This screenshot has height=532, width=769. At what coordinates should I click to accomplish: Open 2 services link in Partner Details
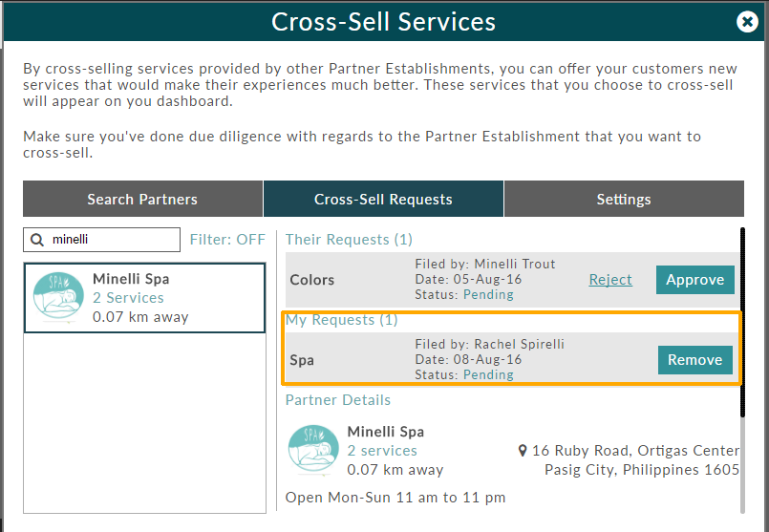click(382, 450)
